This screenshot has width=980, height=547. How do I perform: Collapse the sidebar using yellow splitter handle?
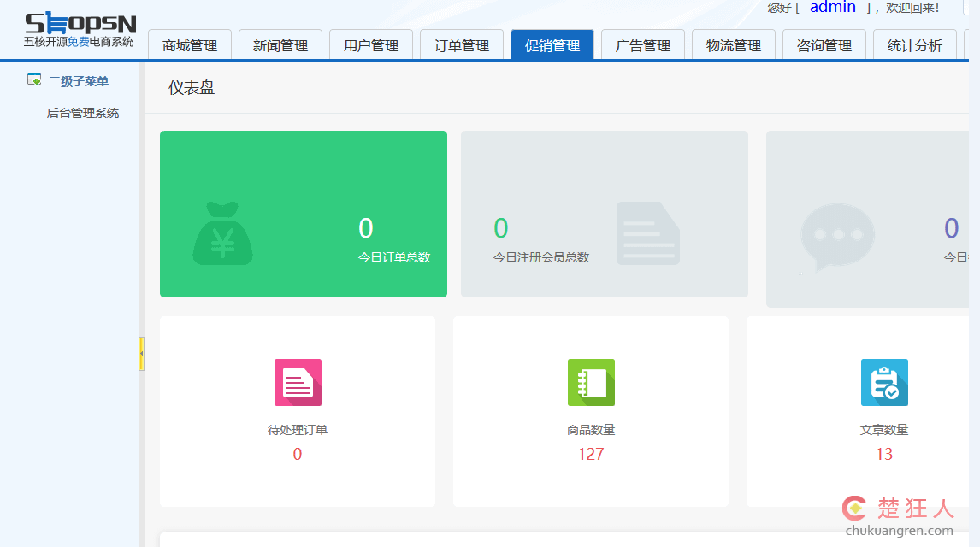pos(141,353)
